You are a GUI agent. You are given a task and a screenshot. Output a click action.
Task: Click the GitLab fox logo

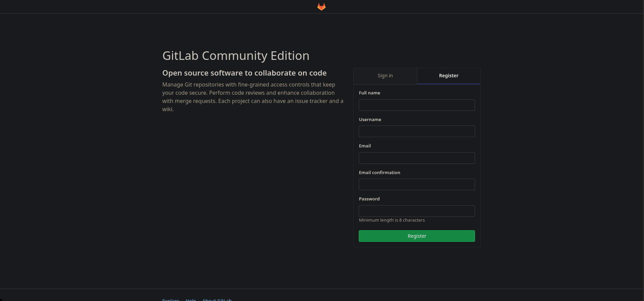coord(321,7)
